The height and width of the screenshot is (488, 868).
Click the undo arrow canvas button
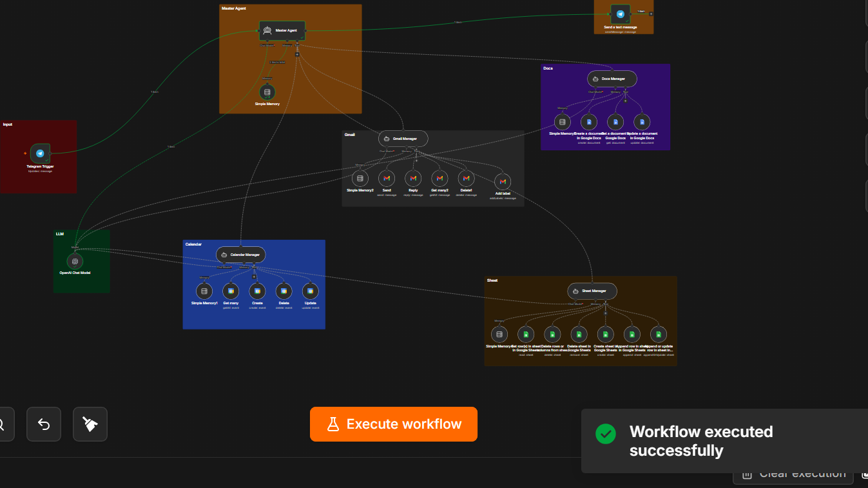(x=44, y=424)
